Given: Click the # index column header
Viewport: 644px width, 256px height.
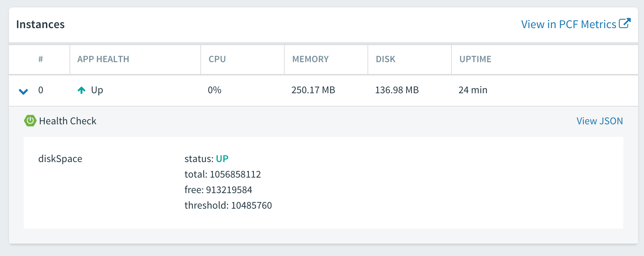Looking at the screenshot, I should coord(41,59).
